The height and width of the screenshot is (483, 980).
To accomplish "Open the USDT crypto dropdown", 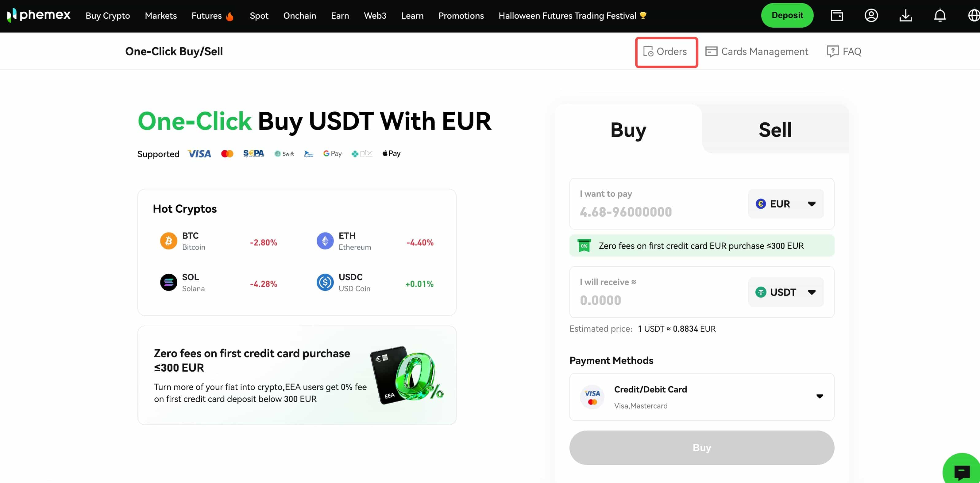I will coord(785,292).
